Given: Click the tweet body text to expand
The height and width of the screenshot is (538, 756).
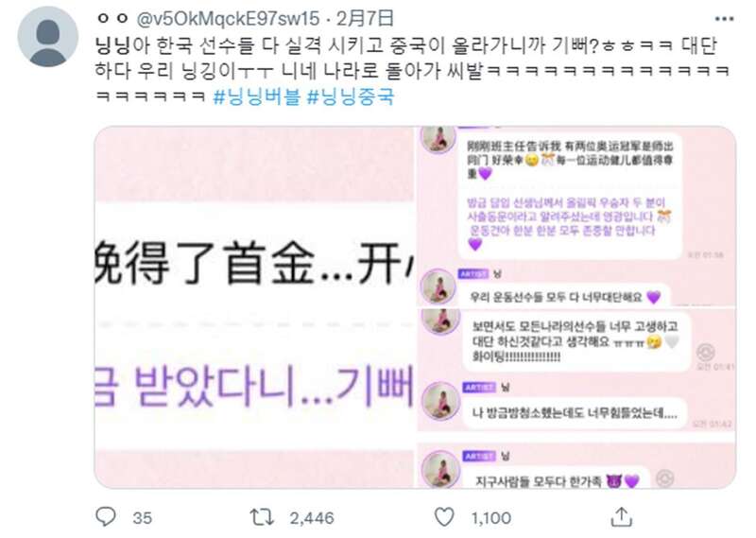Looking at the screenshot, I should tap(412, 71).
